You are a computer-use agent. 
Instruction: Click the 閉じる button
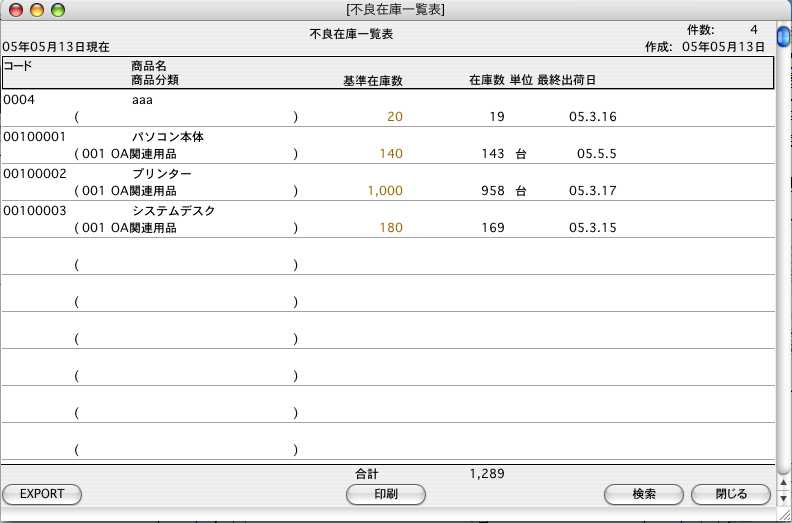(731, 494)
